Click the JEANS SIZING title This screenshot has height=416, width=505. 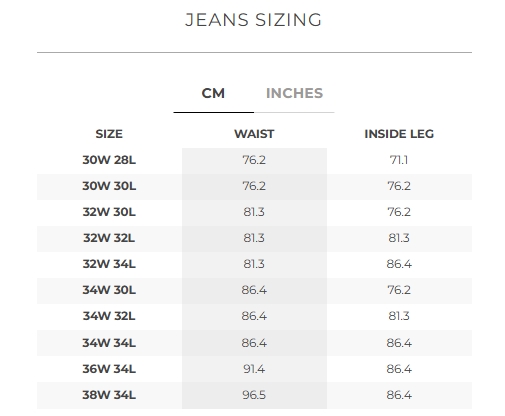[254, 20]
